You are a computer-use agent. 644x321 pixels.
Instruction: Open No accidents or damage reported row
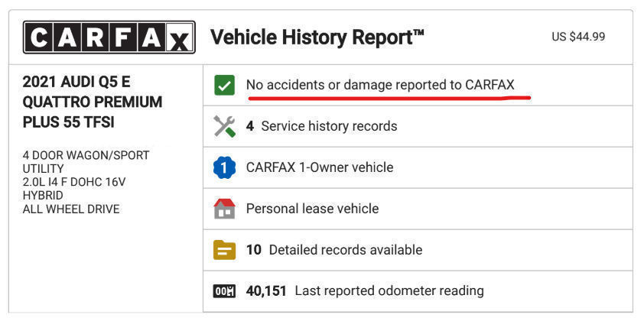click(418, 86)
